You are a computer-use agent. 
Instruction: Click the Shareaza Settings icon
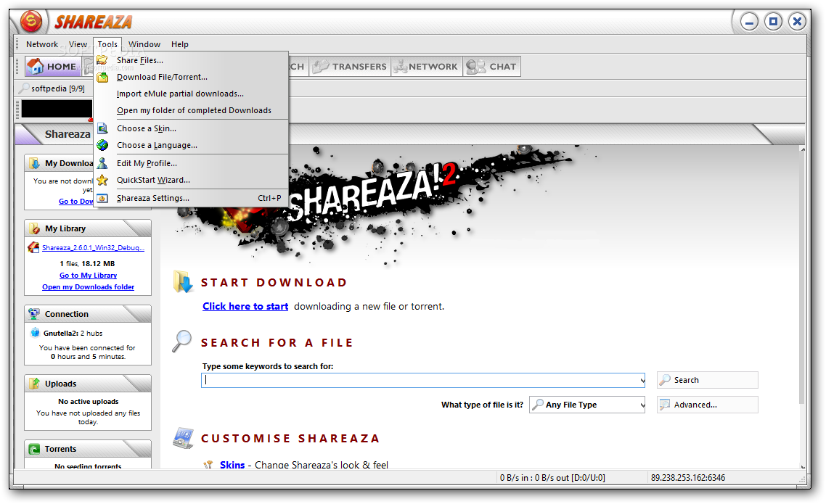102,198
